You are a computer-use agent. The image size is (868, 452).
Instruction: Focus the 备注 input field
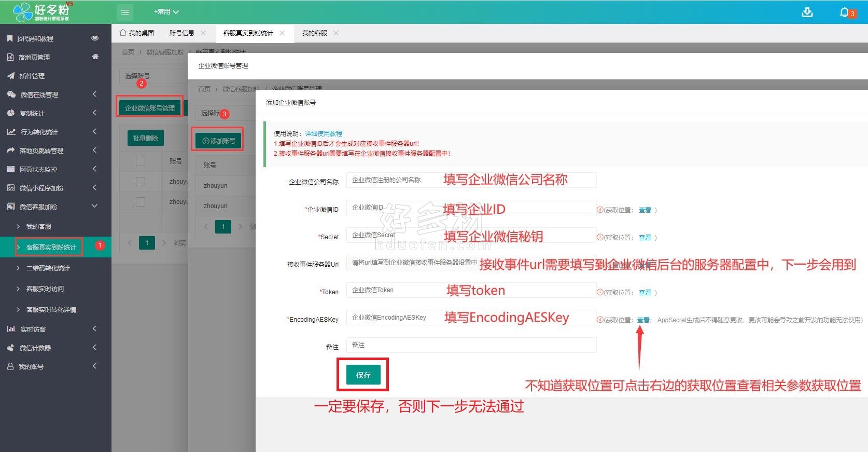(471, 345)
